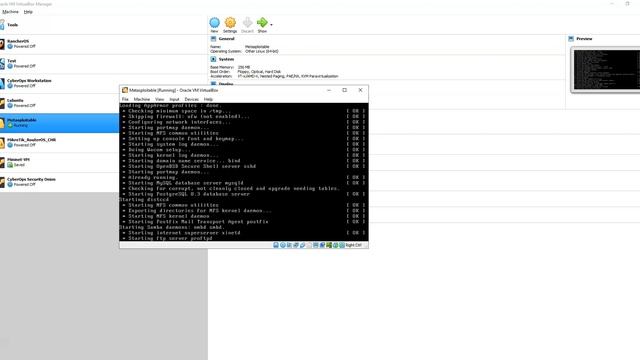640x360 pixels.
Task: Click the New machine toolbar icon
Action: [x=214, y=22]
